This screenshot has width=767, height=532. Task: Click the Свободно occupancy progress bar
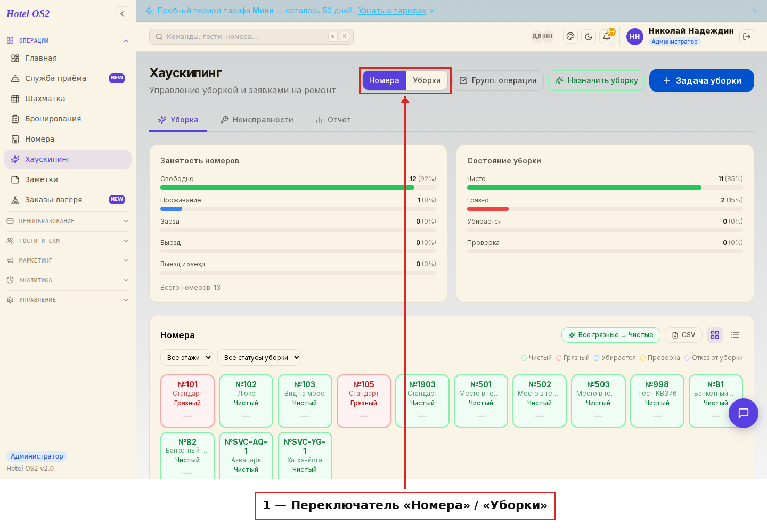click(x=298, y=187)
